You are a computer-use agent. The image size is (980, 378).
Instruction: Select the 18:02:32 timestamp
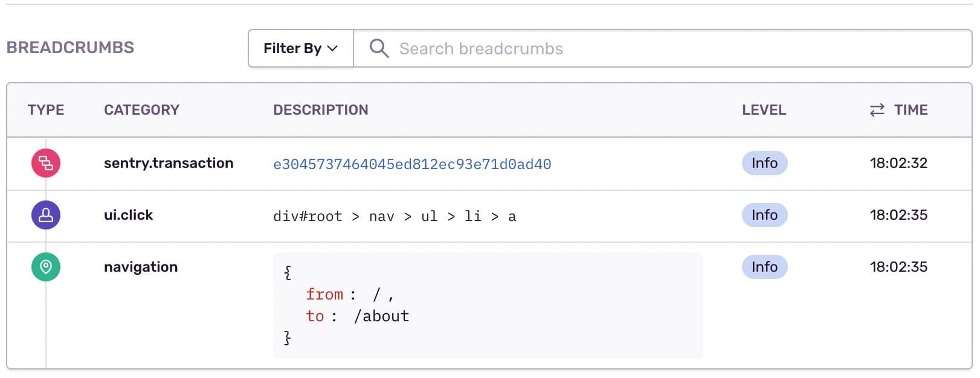[898, 163]
